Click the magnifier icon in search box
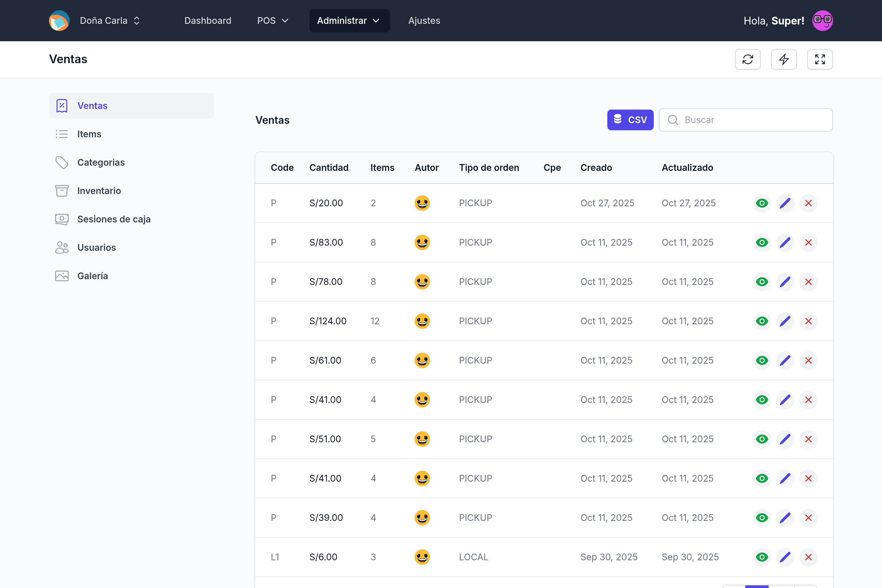882x588 pixels. point(673,120)
